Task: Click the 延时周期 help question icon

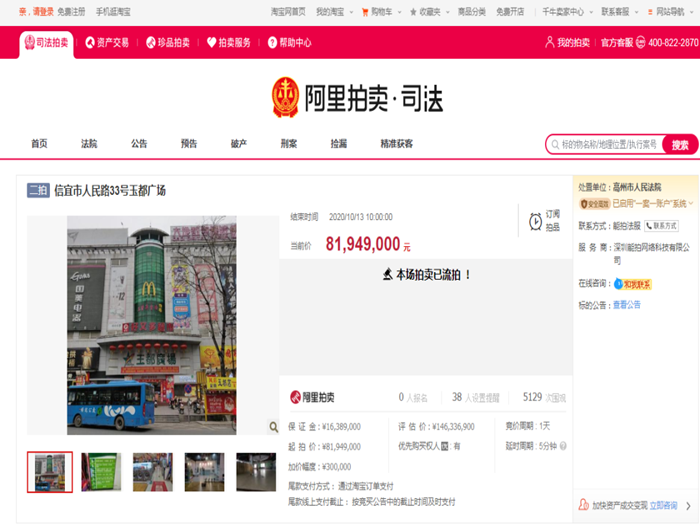Action: coord(563,446)
